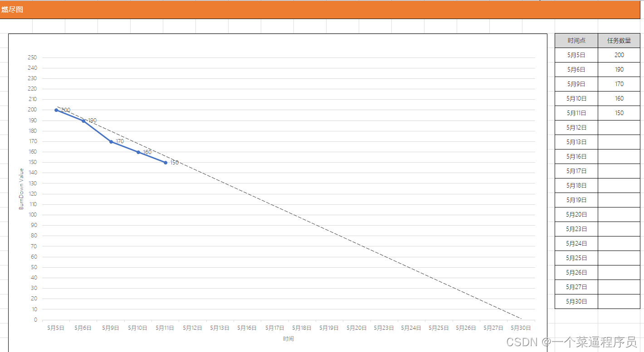The image size is (644, 352).
Task: Click the 5月5日 label on chart x-axis
Action: pos(56,328)
